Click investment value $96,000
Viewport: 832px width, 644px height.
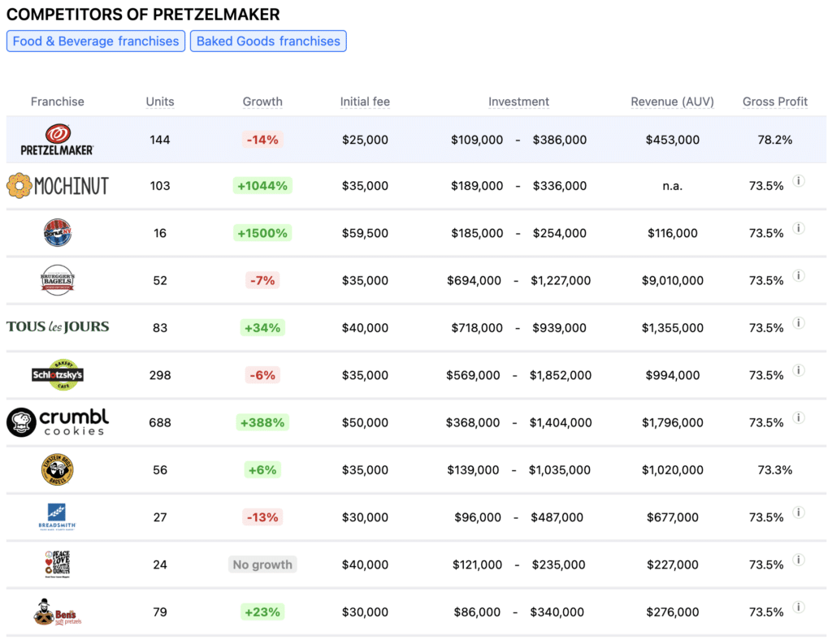click(478, 517)
